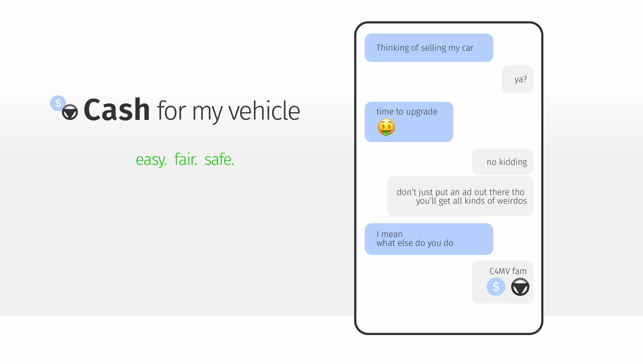The width and height of the screenshot is (643, 364).
Task: Click the 'don't just put an ad' line
Action: click(x=460, y=192)
